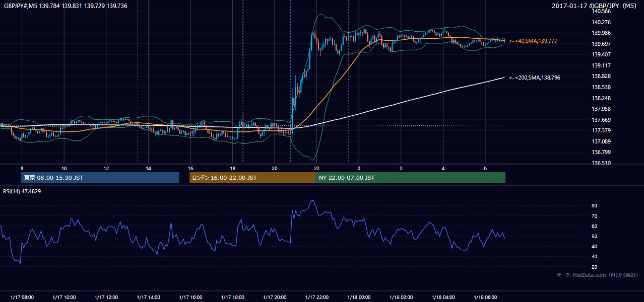Click hour tick 14 under the price chart
The width and height of the screenshot is (644, 302).
click(x=148, y=168)
